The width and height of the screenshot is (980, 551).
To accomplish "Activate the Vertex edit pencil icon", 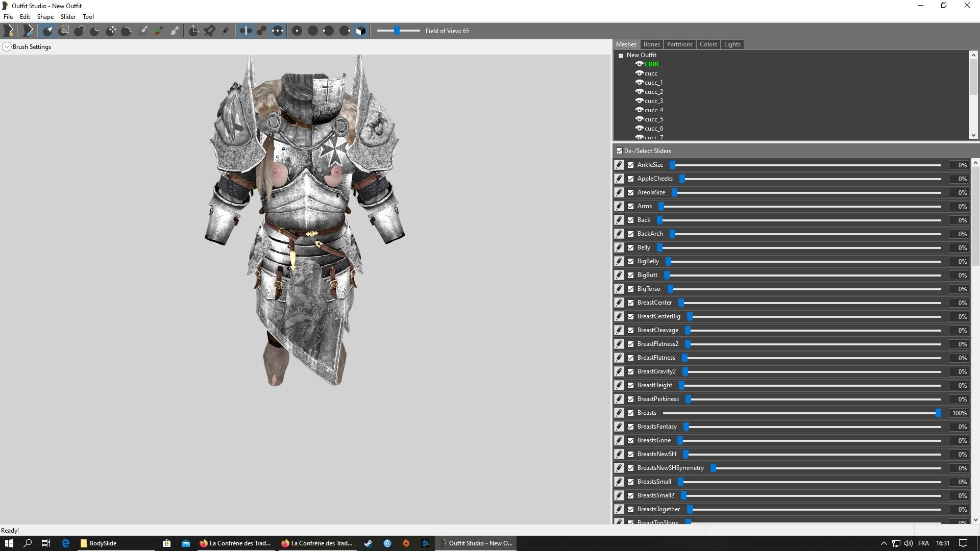I will (x=225, y=31).
